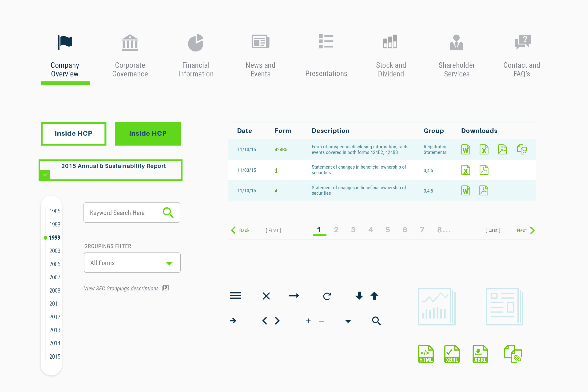Click the attachment documents paperclip icon
Screen dimensions: 588x392
click(513, 354)
